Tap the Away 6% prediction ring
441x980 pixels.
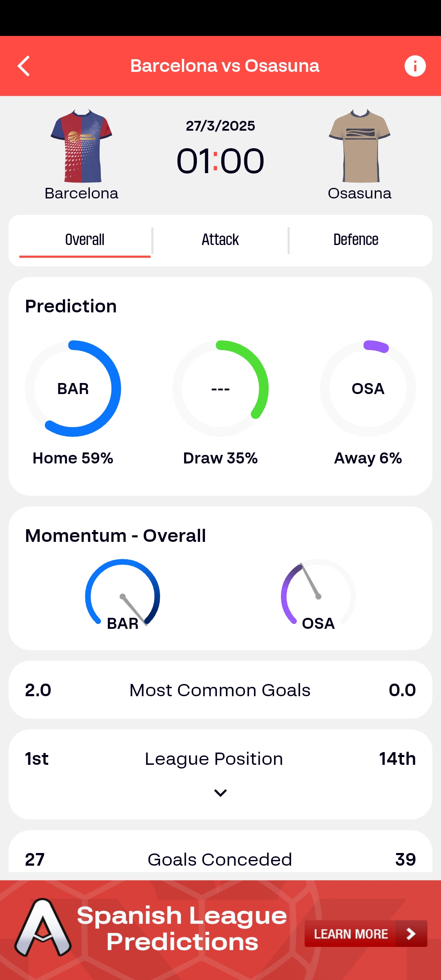(368, 388)
